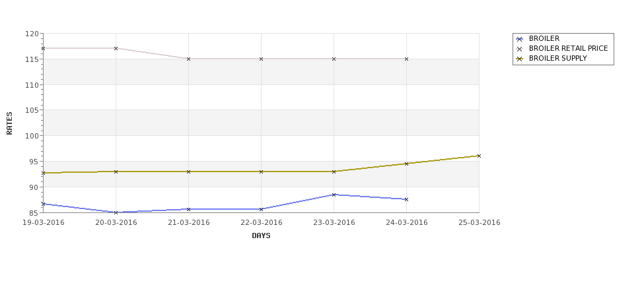The height and width of the screenshot is (283, 644).
Task: Click the BROILER SUPPLY legend marker
Action: point(519,59)
